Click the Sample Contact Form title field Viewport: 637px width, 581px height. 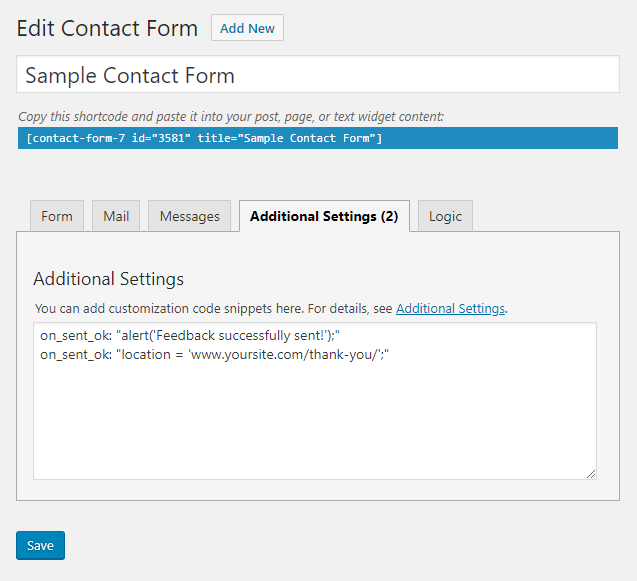(x=318, y=75)
